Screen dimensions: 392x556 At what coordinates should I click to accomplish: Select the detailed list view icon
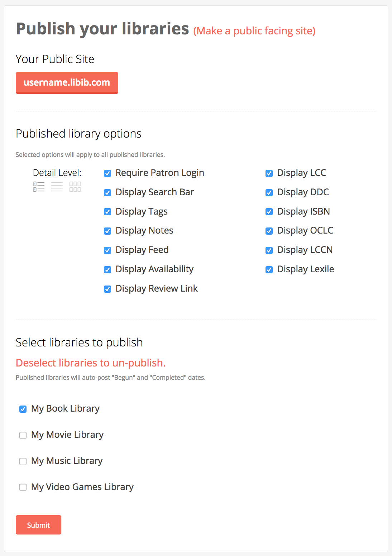[39, 187]
